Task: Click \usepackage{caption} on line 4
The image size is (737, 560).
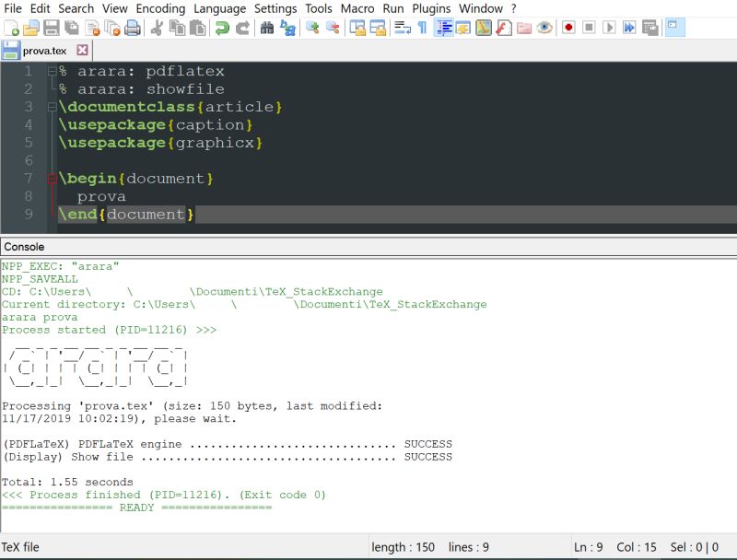Action: click(x=156, y=125)
